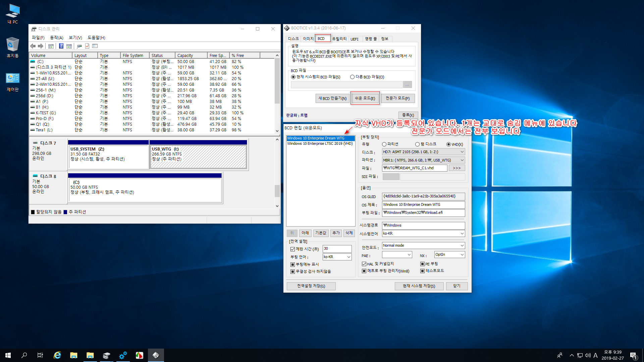Select Windows 10 Enterprise LTSC 2019 (VHD) entry
Screen dimensions: 644x362
coord(320,143)
